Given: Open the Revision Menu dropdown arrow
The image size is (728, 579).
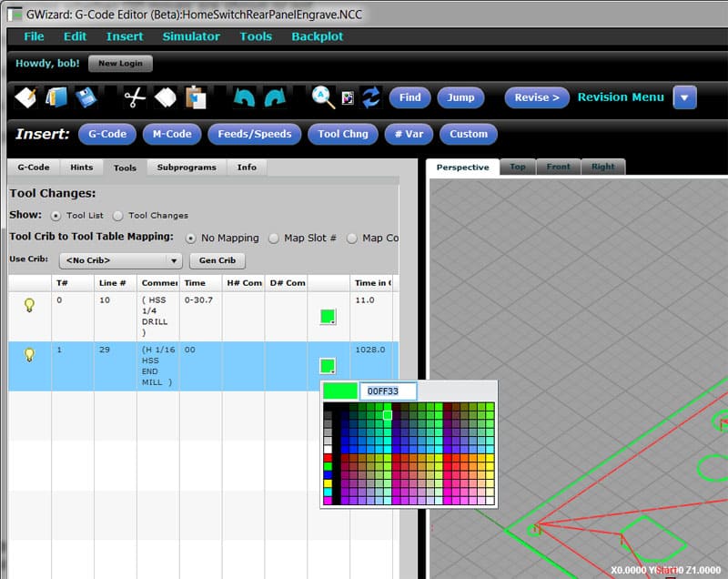Looking at the screenshot, I should click(x=685, y=96).
